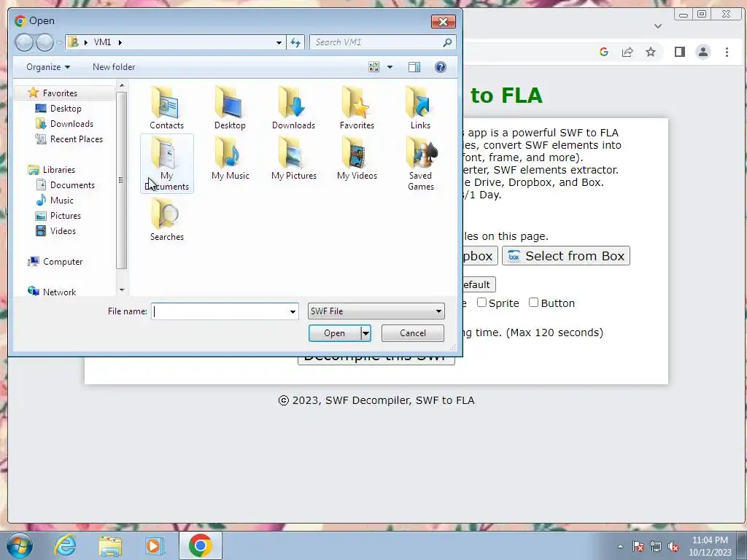Expand the path arrow after VM1
Image resolution: width=747 pixels, height=560 pixels.
(x=120, y=42)
